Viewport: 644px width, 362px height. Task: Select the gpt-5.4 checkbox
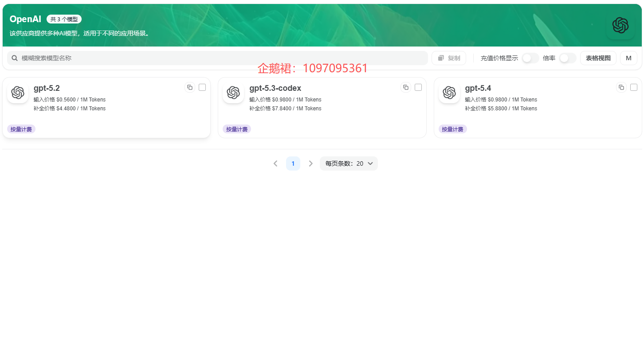click(x=634, y=87)
